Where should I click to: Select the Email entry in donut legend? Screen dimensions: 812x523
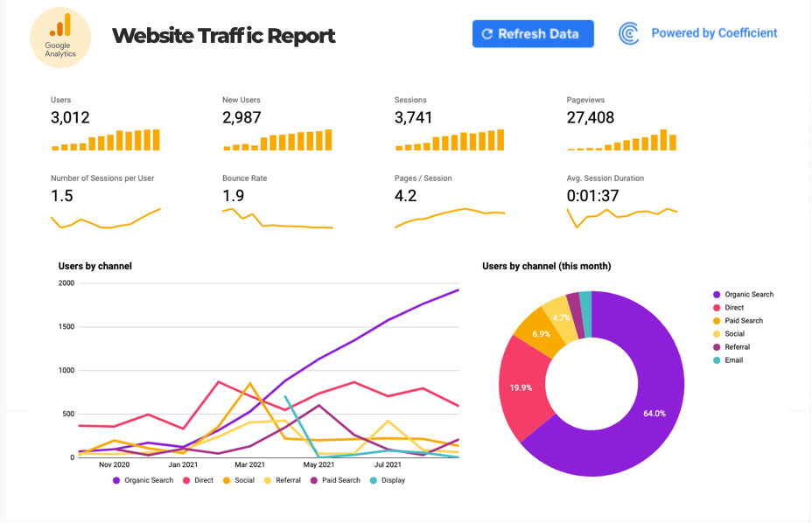[733, 360]
